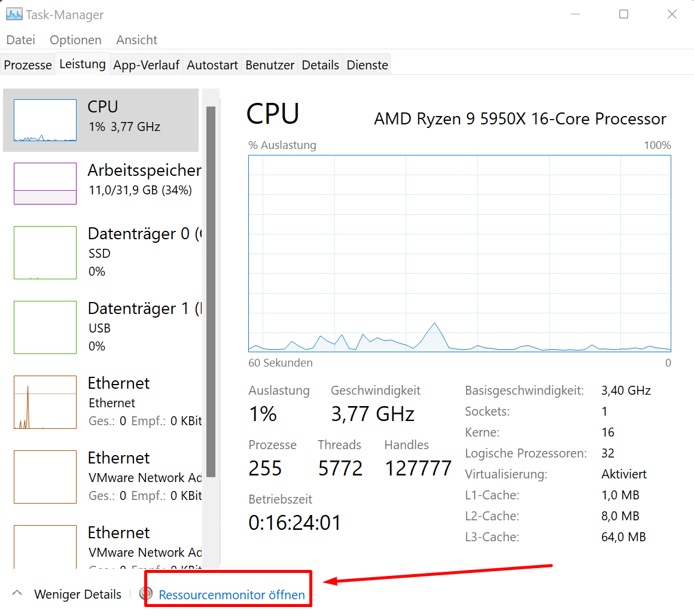Select Datenträger 1 list entry
Viewport: 694px width, 616px height.
pos(102,327)
